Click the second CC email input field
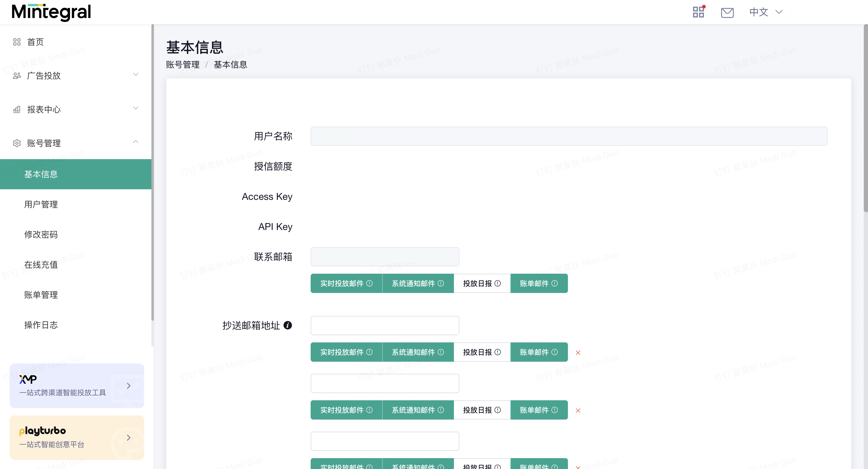The width and height of the screenshot is (868, 469). pos(385,383)
